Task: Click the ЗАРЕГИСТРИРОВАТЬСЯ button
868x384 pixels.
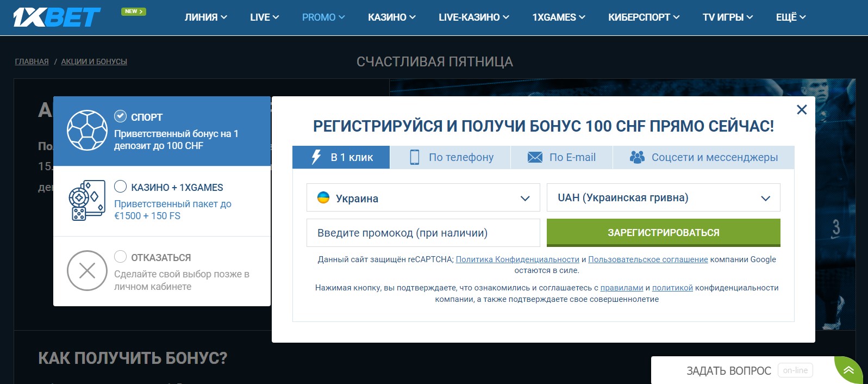Action: point(664,233)
